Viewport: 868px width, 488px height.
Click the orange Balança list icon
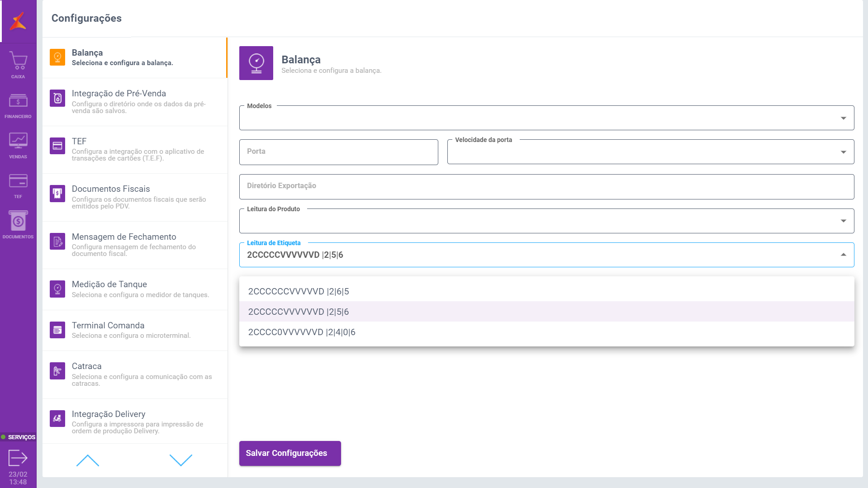(57, 57)
